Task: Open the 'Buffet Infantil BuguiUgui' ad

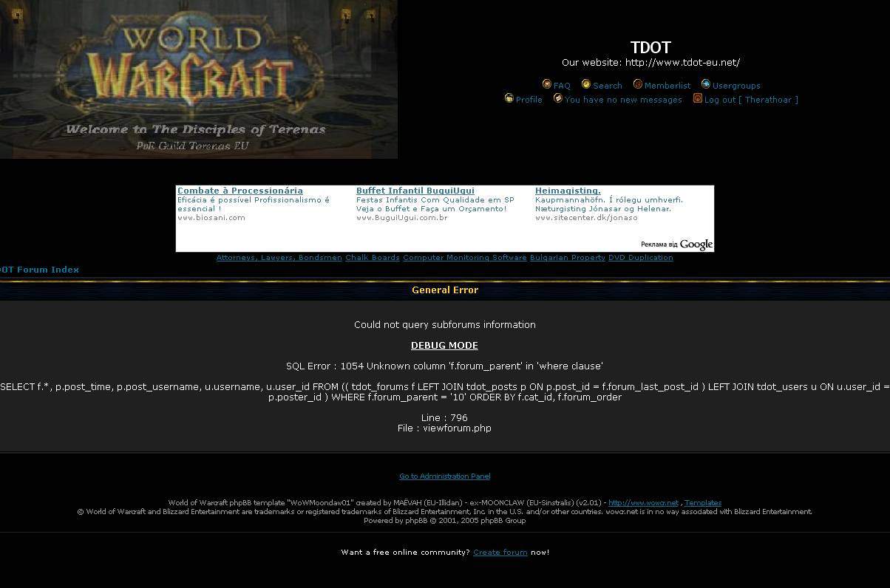Action: click(415, 191)
